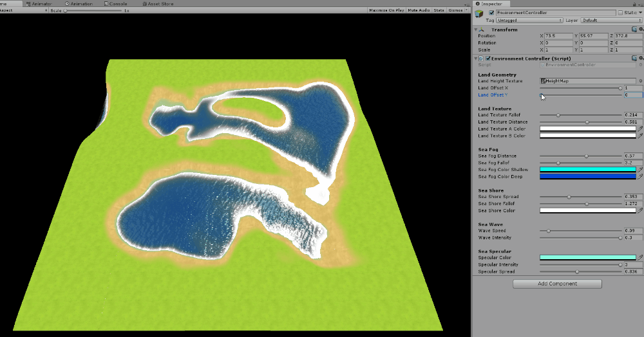644x337 pixels.
Task: Collapse the Environment Controller script foldout
Action: [x=476, y=59]
